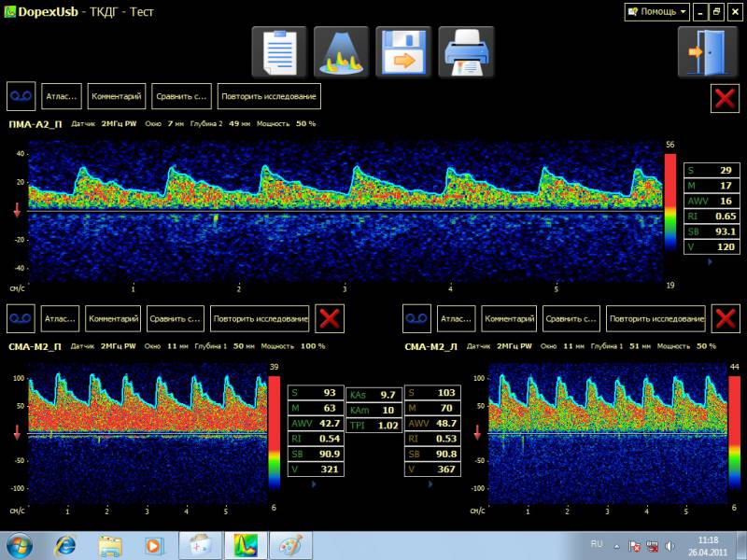
Task: Switch to the DopexUsb taskbar icon
Action: point(246,546)
